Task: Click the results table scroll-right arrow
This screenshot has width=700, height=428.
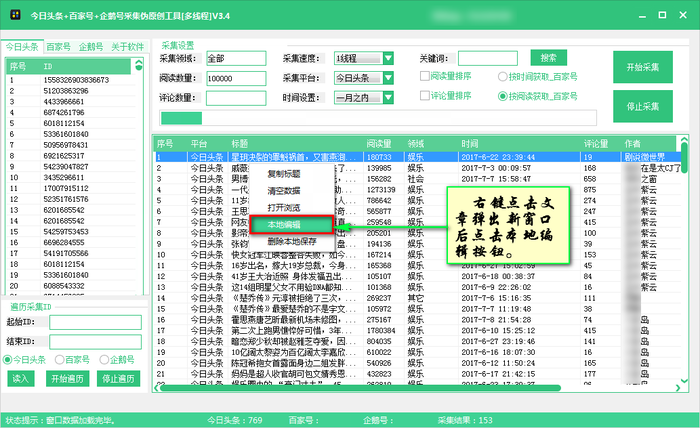Action: tap(678, 388)
